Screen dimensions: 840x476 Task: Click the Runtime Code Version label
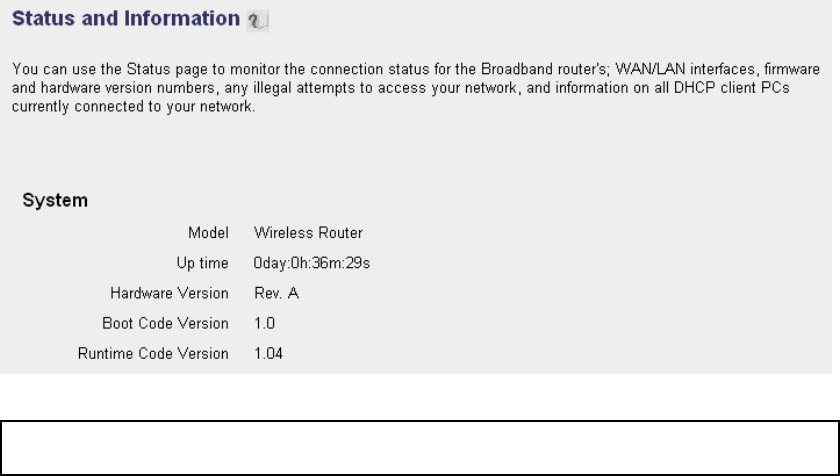click(153, 353)
